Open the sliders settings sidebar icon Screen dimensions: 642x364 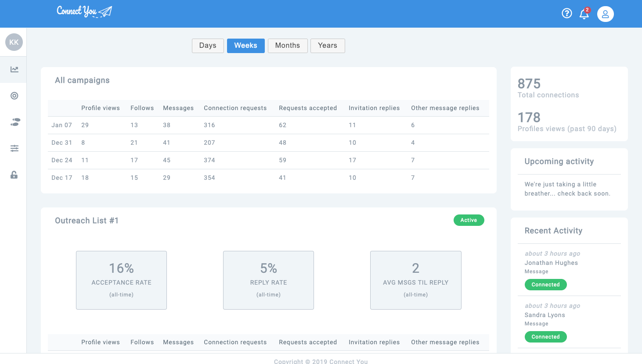[14, 148]
